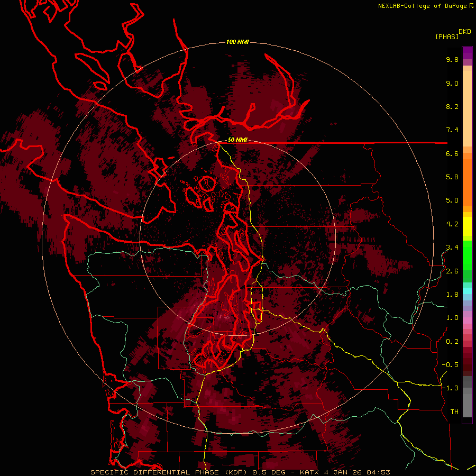This screenshot has height=476, width=476.
Task: Select the 50 NMI range ring label
Action: click(x=237, y=140)
